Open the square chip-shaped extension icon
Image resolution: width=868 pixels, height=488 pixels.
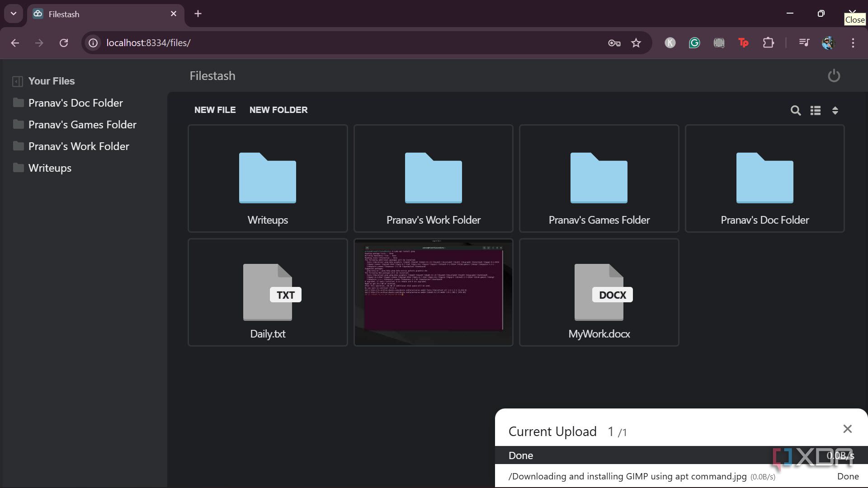click(719, 43)
